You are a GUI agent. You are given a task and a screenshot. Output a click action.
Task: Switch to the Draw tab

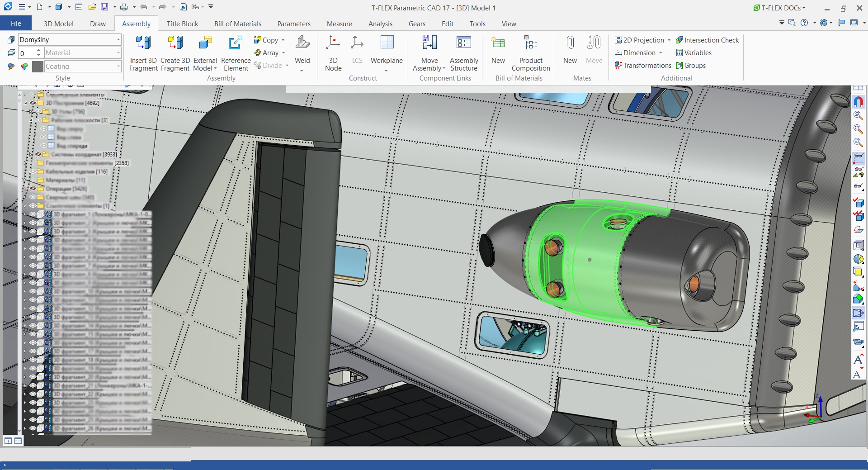(x=98, y=24)
